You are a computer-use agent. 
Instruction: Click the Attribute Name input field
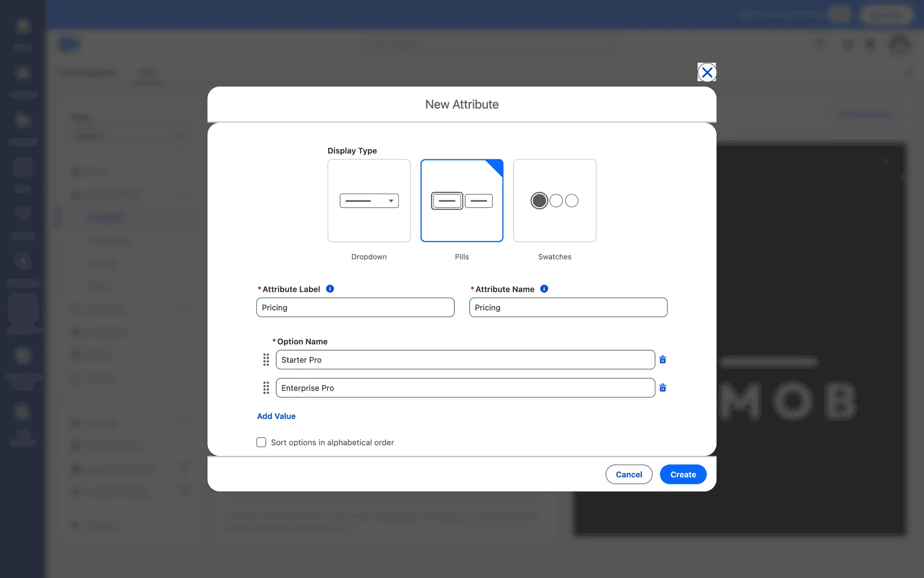[x=568, y=307]
